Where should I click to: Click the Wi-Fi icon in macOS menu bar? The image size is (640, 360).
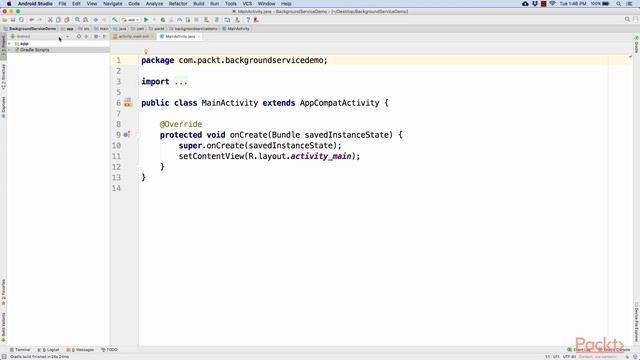tap(552, 4)
